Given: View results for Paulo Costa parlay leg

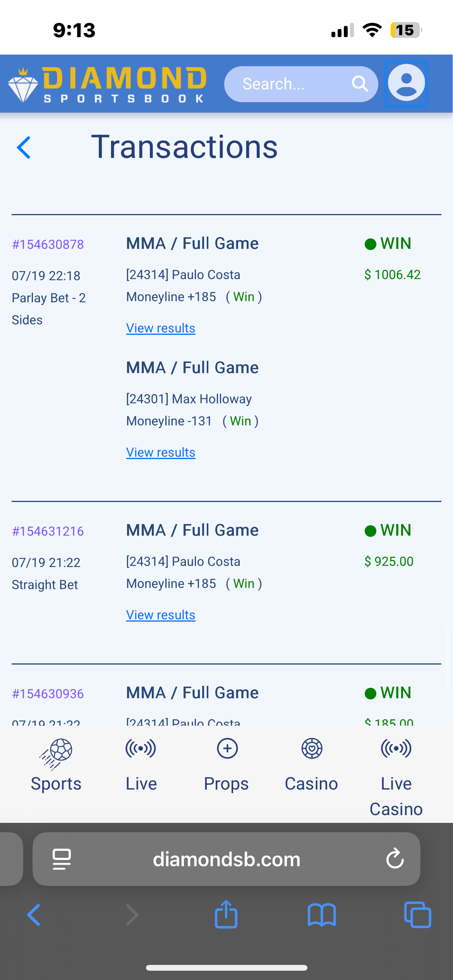Looking at the screenshot, I should tap(161, 328).
